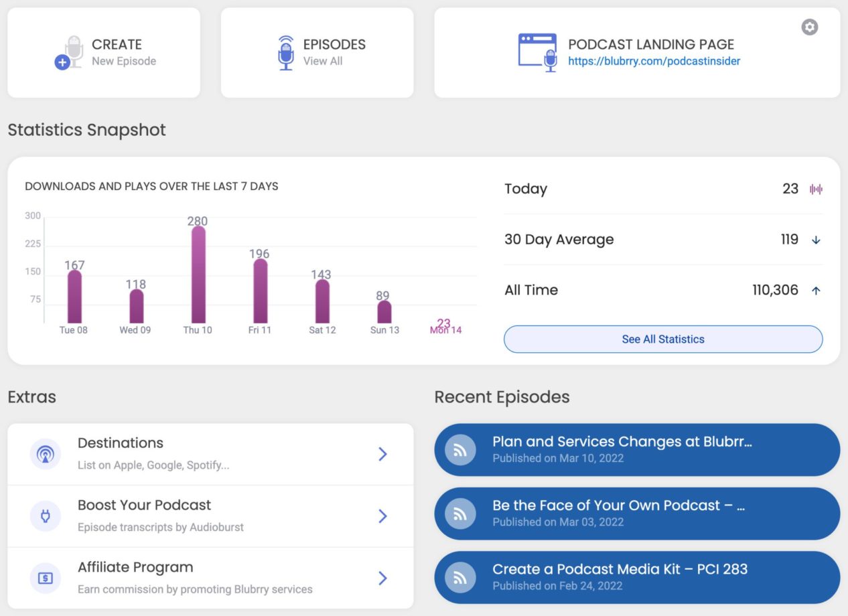The height and width of the screenshot is (616, 848).
Task: Expand the Affiliate Program chevron
Action: (x=382, y=578)
